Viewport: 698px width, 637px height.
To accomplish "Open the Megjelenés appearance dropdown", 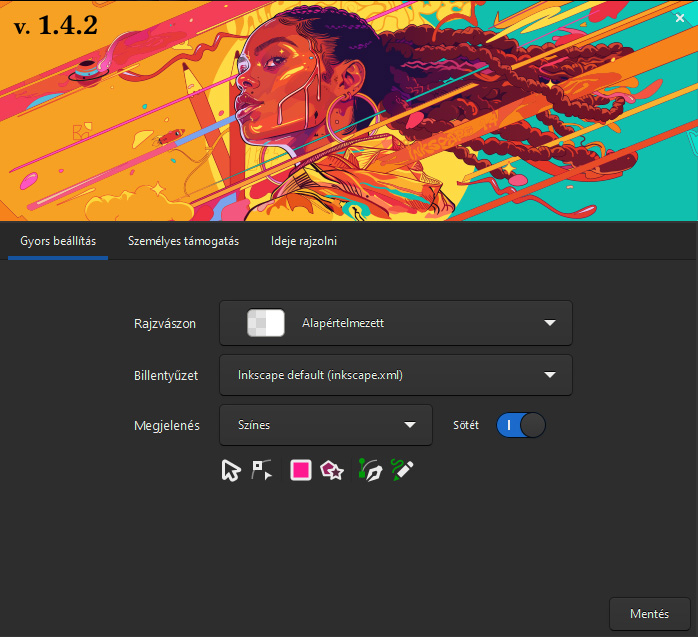I will [325, 425].
